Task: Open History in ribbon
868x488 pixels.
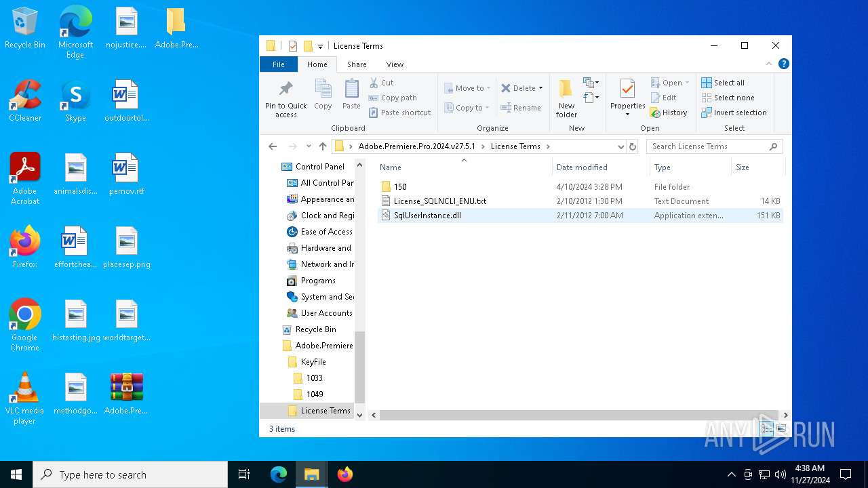Action: [x=669, y=113]
